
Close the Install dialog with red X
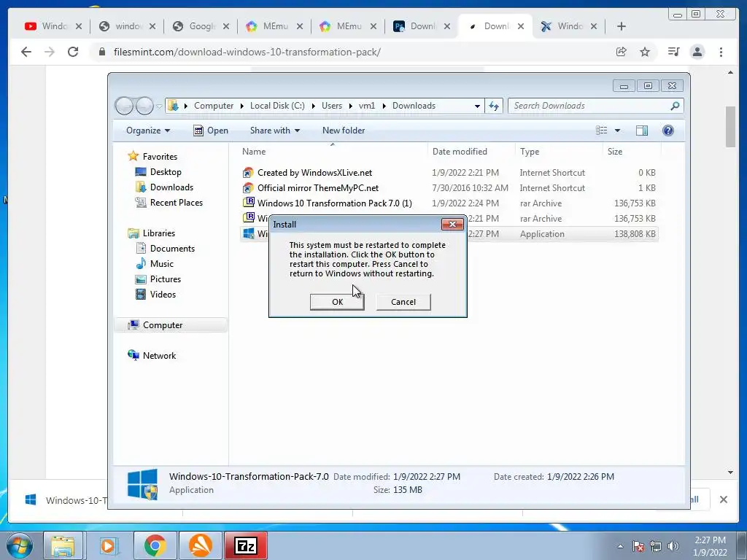pyautogui.click(x=452, y=225)
